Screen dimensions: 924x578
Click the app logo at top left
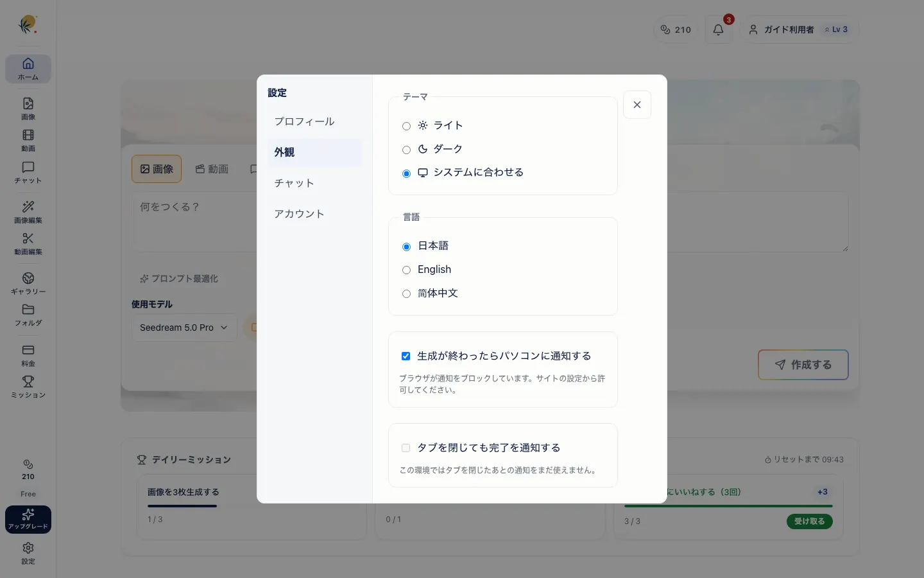(28, 24)
